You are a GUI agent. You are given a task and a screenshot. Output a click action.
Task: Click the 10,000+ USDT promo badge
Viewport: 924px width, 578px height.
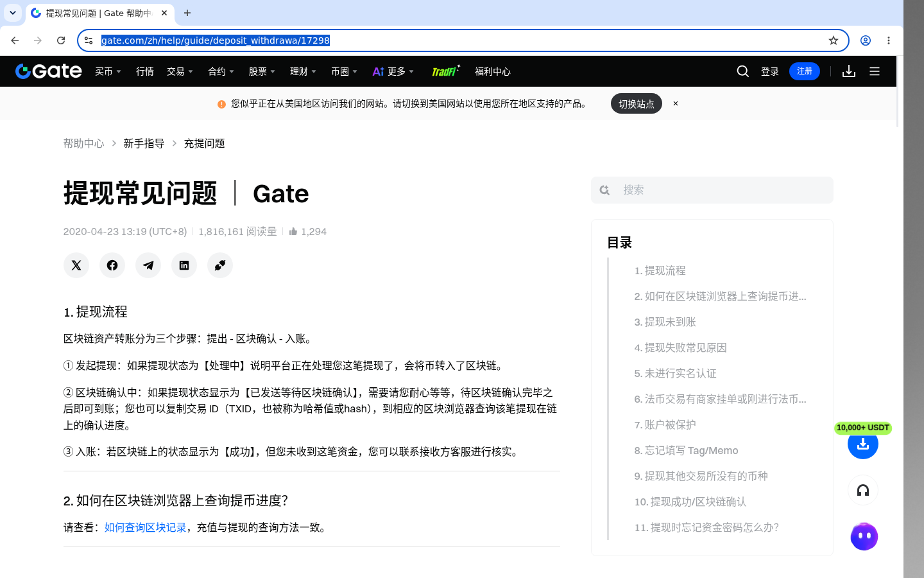pyautogui.click(x=863, y=428)
